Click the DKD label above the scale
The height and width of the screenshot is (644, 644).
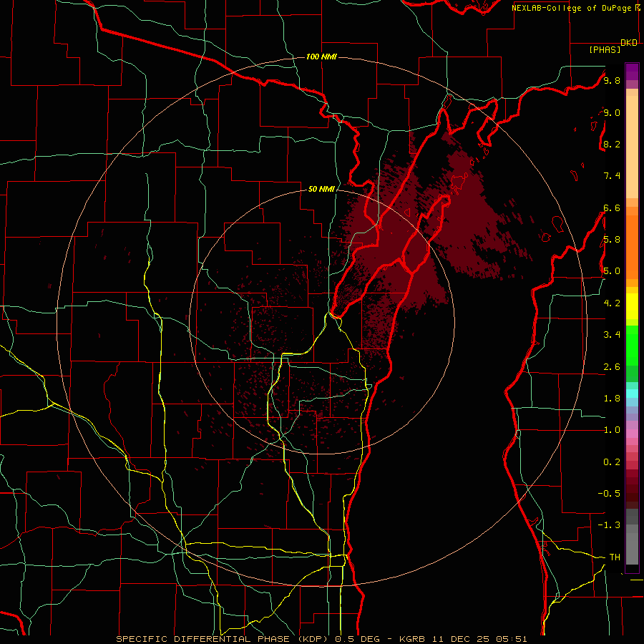(x=629, y=43)
